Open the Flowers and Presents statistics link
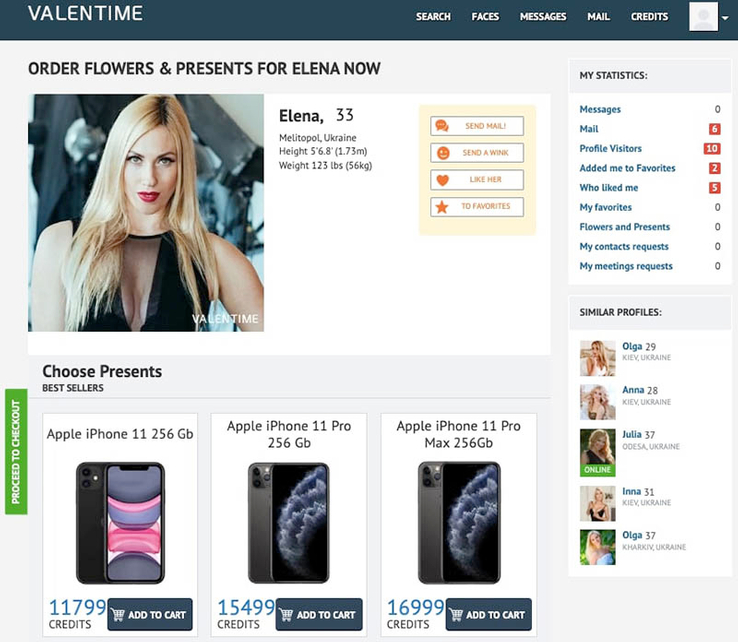738x642 pixels. pyautogui.click(x=625, y=226)
